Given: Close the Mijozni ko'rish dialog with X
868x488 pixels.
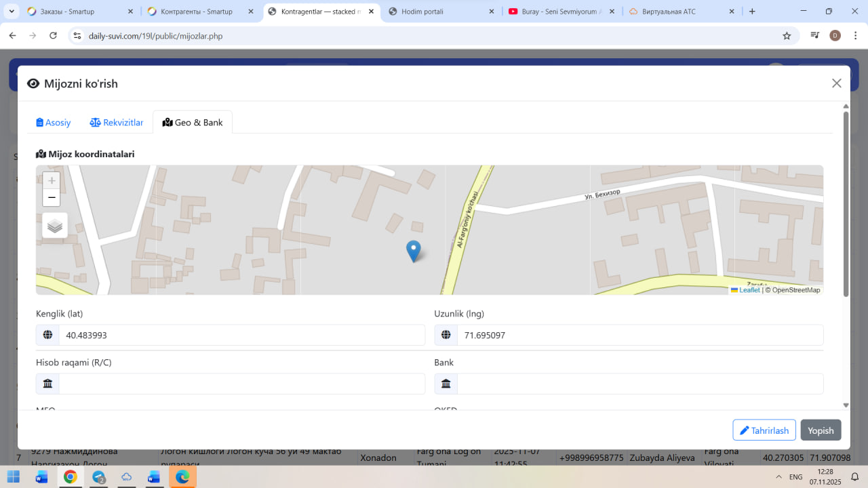Looking at the screenshot, I should tap(836, 83).
